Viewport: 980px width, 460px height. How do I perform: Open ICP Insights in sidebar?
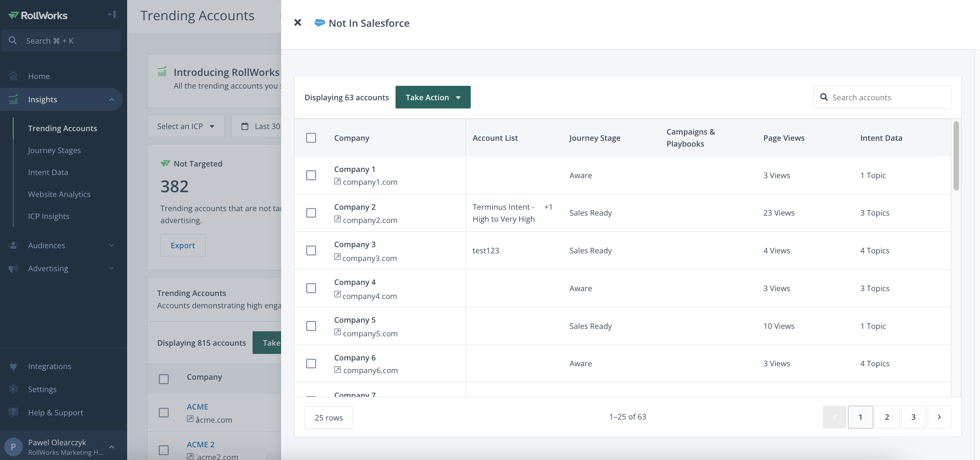click(x=49, y=216)
